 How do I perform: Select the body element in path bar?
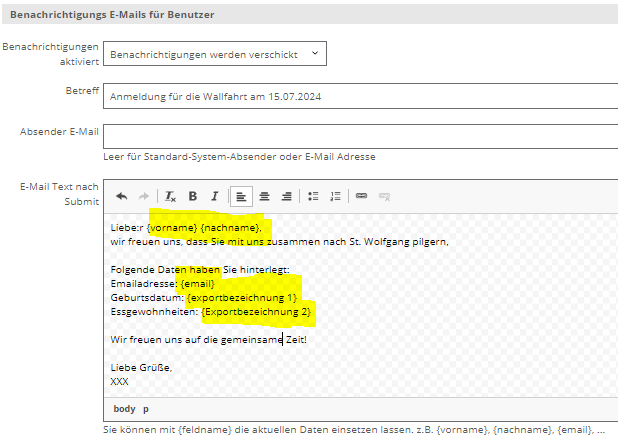[x=124, y=408]
